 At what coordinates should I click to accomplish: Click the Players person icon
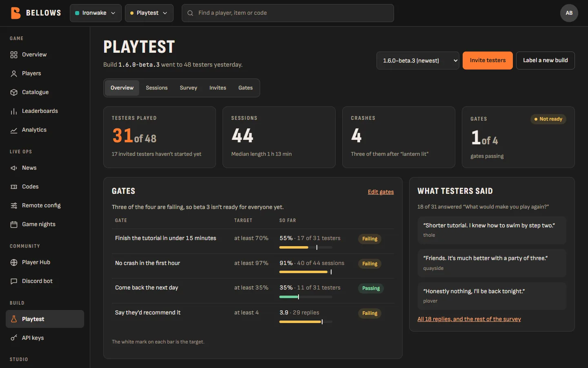(14, 74)
